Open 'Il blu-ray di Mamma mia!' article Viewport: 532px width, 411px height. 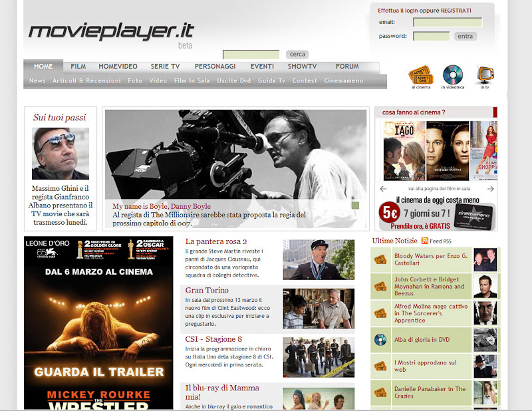pyautogui.click(x=222, y=392)
